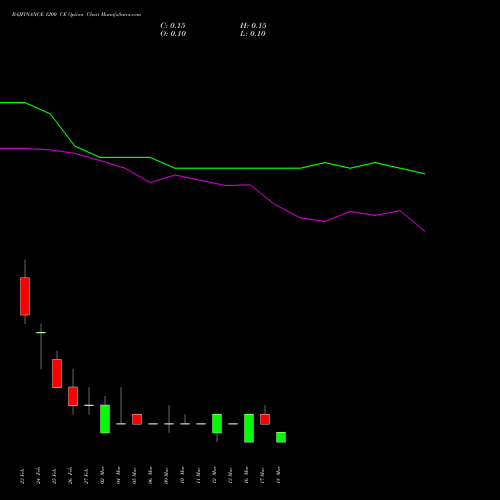Click the low value L: 0.10
The height and width of the screenshot is (500, 500).
tap(253, 34)
